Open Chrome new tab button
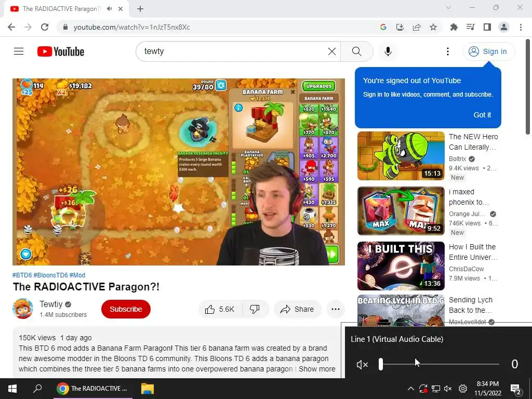The image size is (532, 399). pos(140,9)
